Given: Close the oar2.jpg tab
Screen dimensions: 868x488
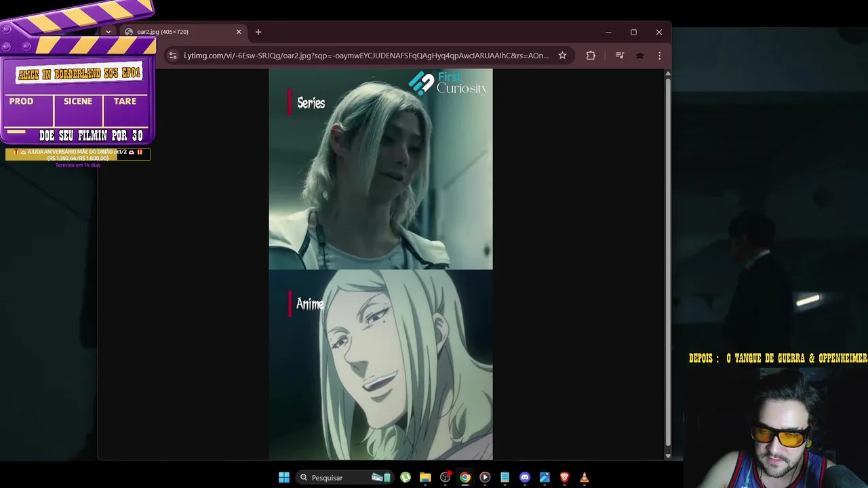Looking at the screenshot, I should point(239,32).
